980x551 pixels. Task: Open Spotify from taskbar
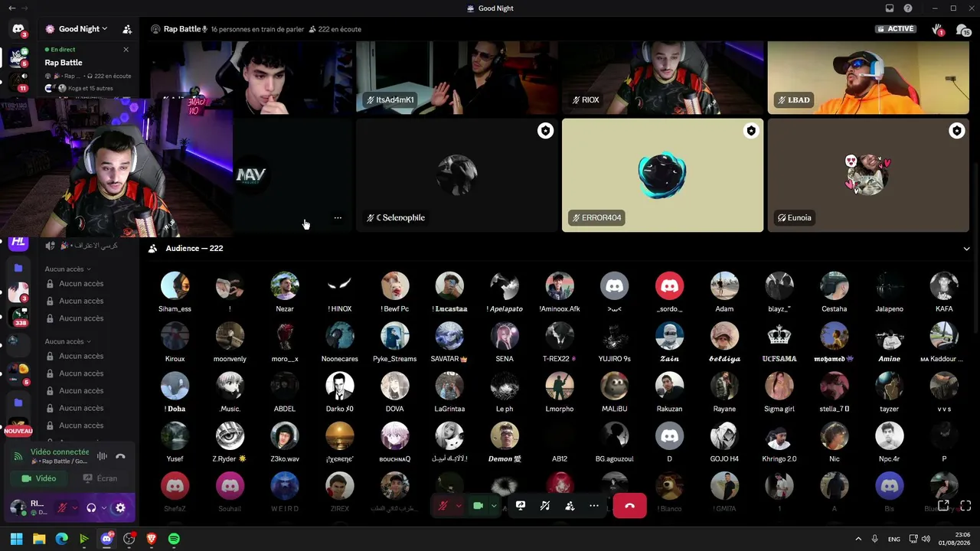[x=174, y=539]
